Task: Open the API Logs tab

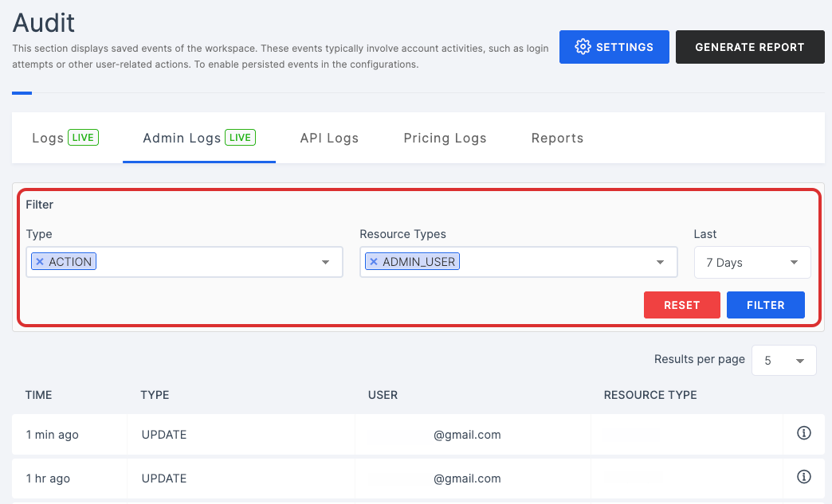Action: [329, 138]
